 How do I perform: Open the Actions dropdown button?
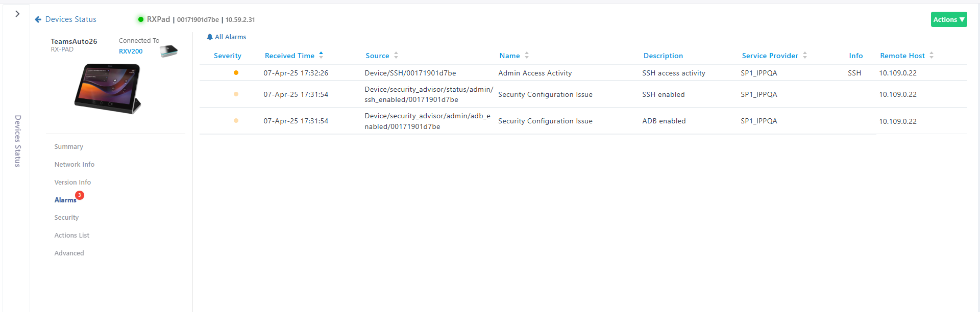(948, 19)
